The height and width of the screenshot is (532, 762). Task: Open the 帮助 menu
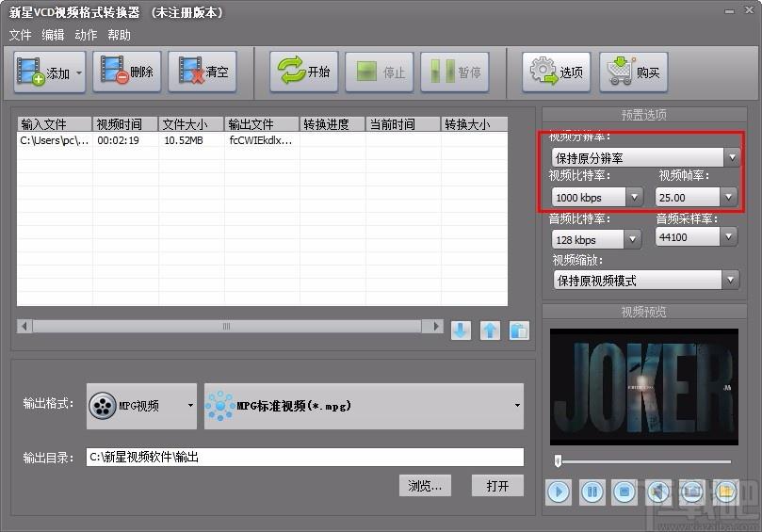click(x=119, y=35)
